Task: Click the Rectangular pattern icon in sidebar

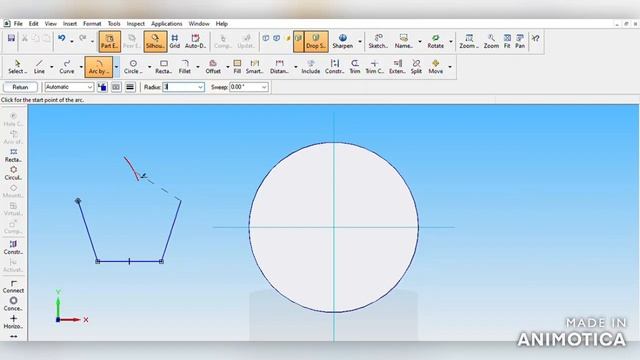Action: [13, 155]
